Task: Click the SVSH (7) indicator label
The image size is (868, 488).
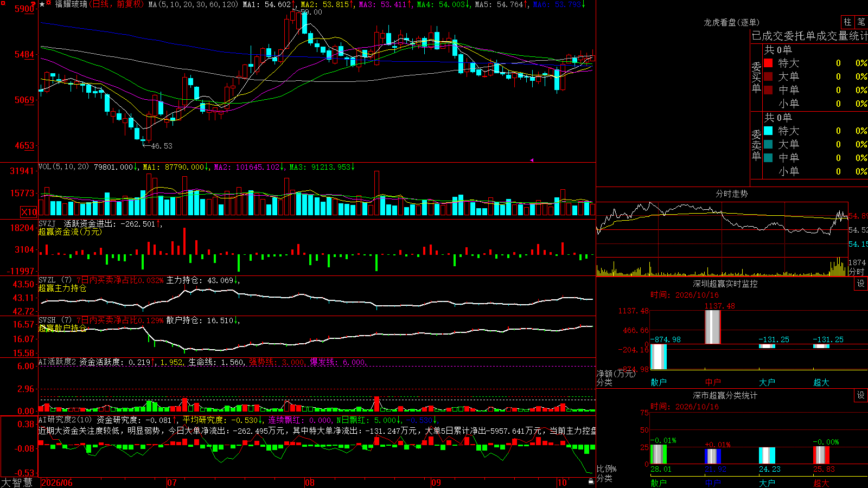Action: 55,320
